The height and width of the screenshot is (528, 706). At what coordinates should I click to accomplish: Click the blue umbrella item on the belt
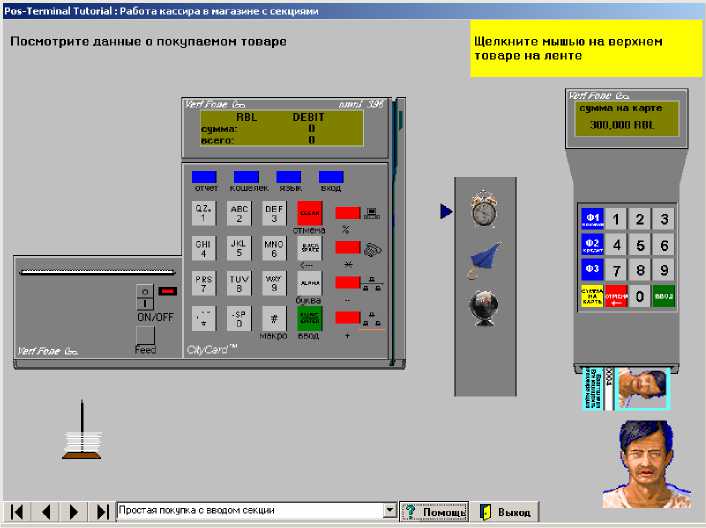click(x=484, y=260)
